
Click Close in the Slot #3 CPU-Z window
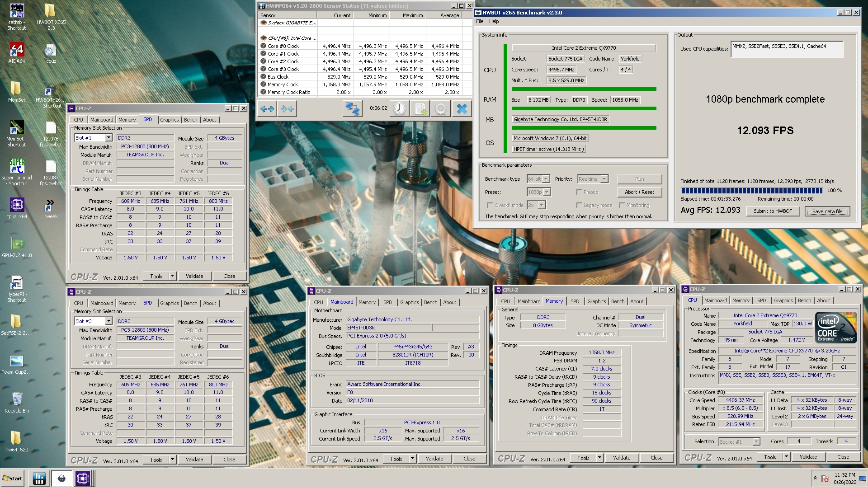229,460
